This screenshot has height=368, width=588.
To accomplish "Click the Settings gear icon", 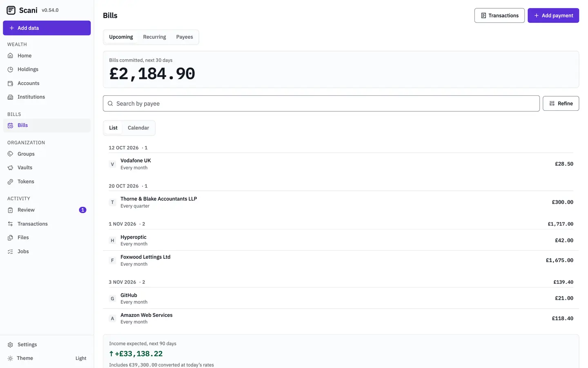I will point(10,345).
